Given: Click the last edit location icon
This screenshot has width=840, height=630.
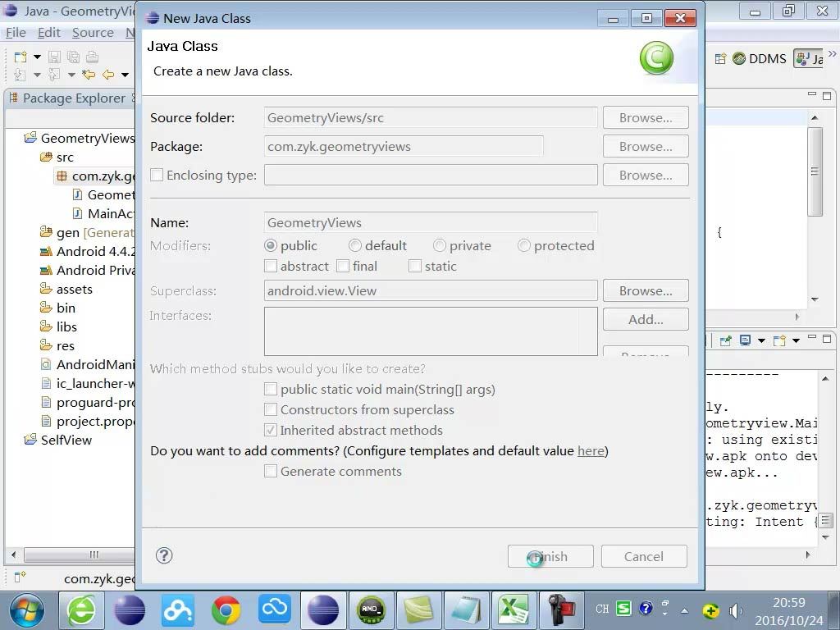Looking at the screenshot, I should 89,75.
